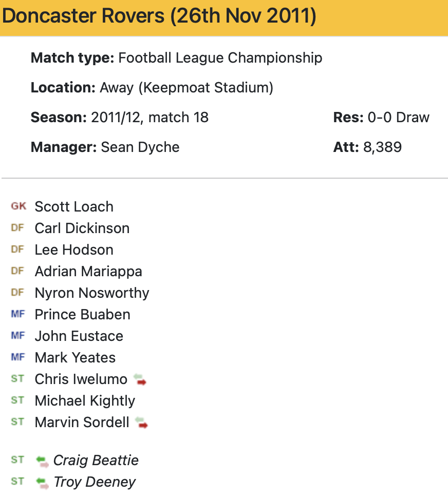Click substitution arrows next to Marvin Sordell
The image size is (448, 497).
pyautogui.click(x=141, y=423)
